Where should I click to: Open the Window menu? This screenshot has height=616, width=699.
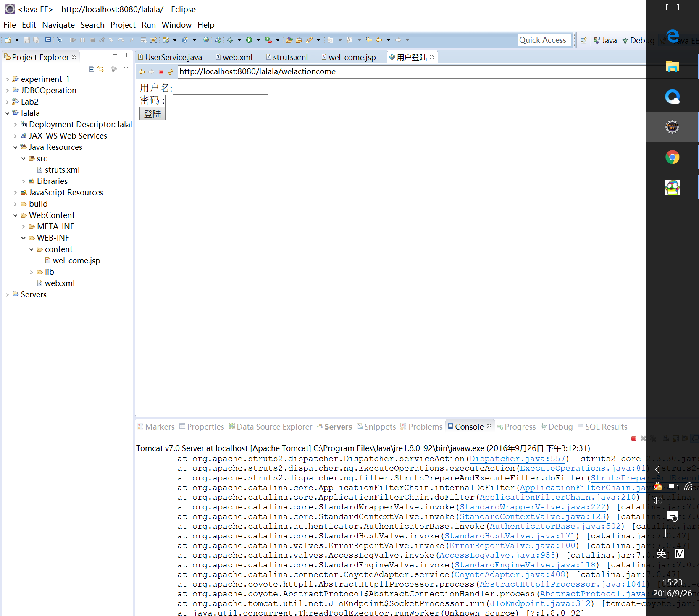(x=176, y=25)
